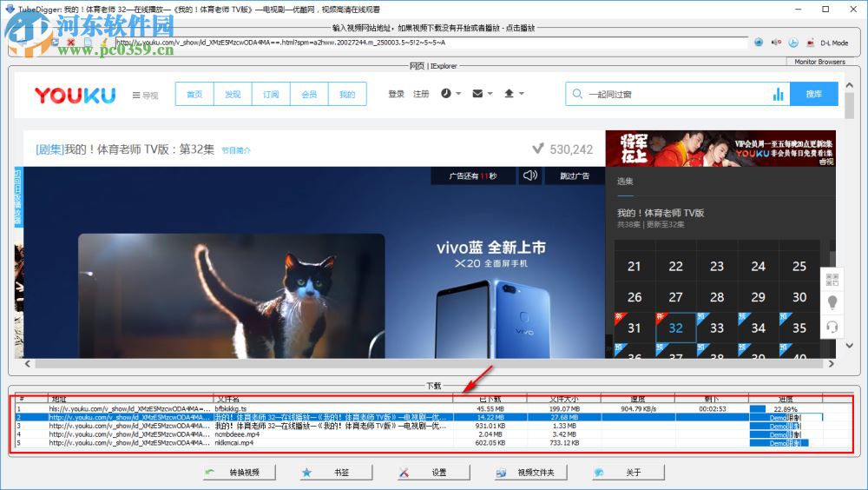The height and width of the screenshot is (490, 868).
Task: Click the light bulb icon on right sidebar
Action: click(x=832, y=302)
